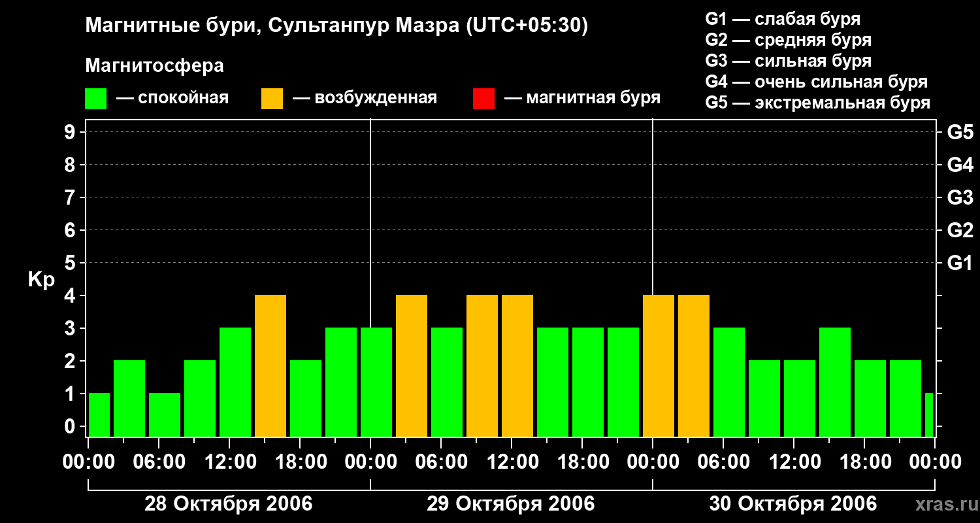Screen dimensions: 980x523
Task: Click the Kp 2 bar above 12:00, 30 October
Action: [x=800, y=398]
